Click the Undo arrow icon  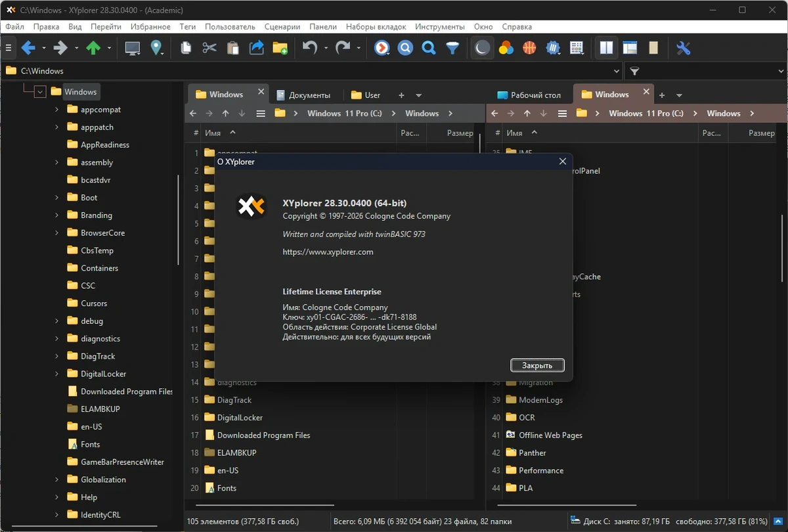310,48
